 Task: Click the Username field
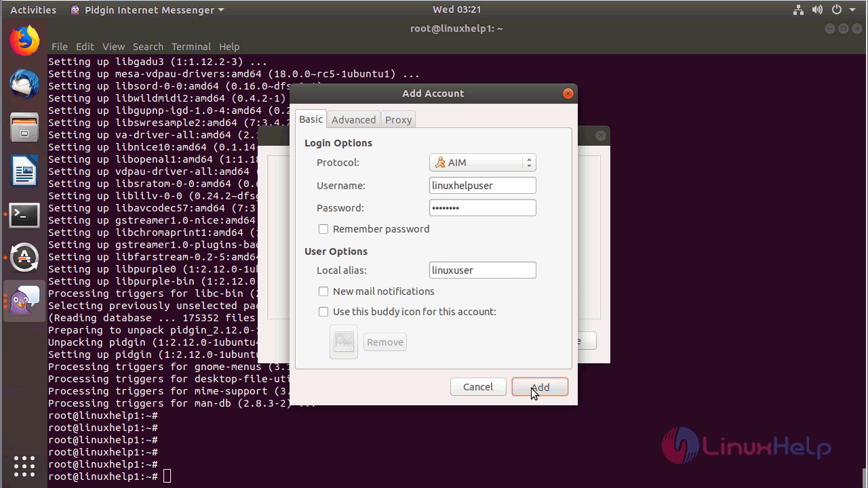[x=483, y=186]
